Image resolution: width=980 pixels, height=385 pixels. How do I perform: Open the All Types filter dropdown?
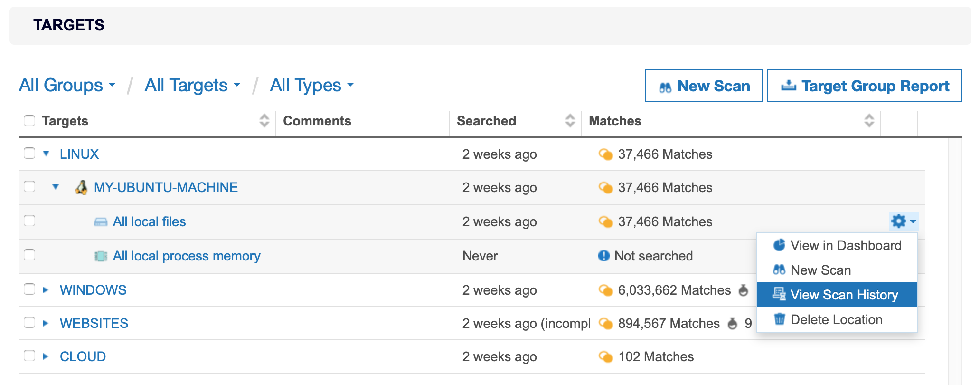pyautogui.click(x=311, y=86)
